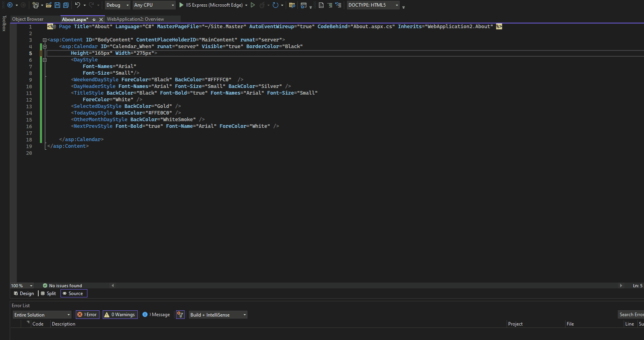Switch to Design view
The height and width of the screenshot is (340, 644).
point(24,293)
